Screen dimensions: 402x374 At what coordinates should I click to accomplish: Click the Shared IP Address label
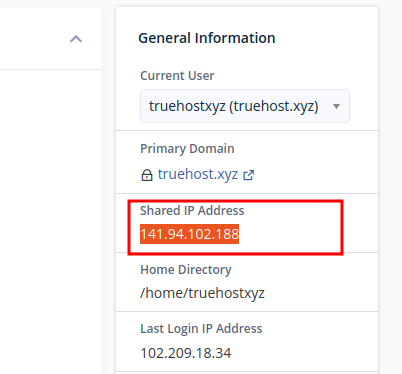pyautogui.click(x=192, y=211)
